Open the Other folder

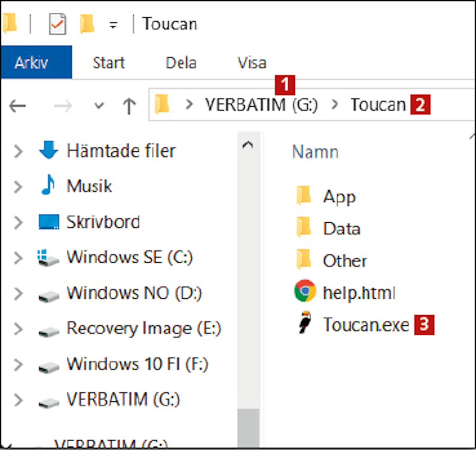(344, 261)
